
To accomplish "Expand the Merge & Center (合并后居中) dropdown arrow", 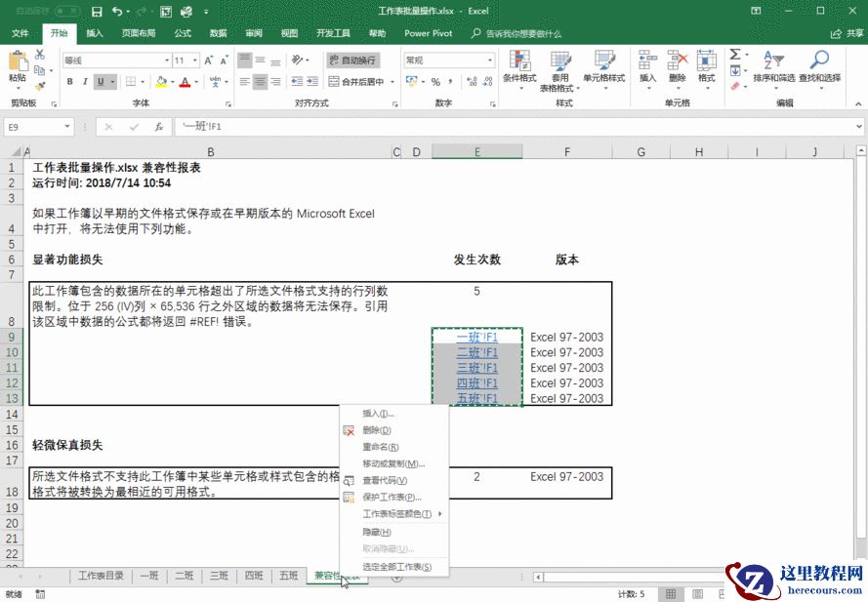I will (x=393, y=82).
